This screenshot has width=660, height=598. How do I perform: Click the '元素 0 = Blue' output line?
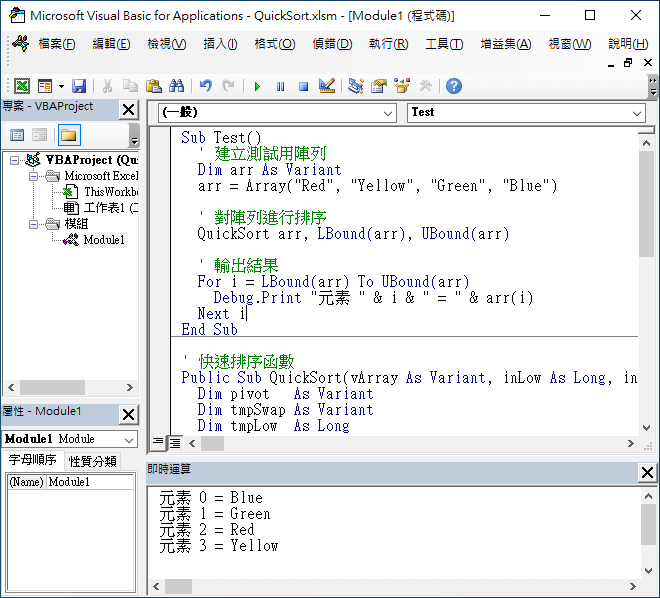(x=211, y=498)
